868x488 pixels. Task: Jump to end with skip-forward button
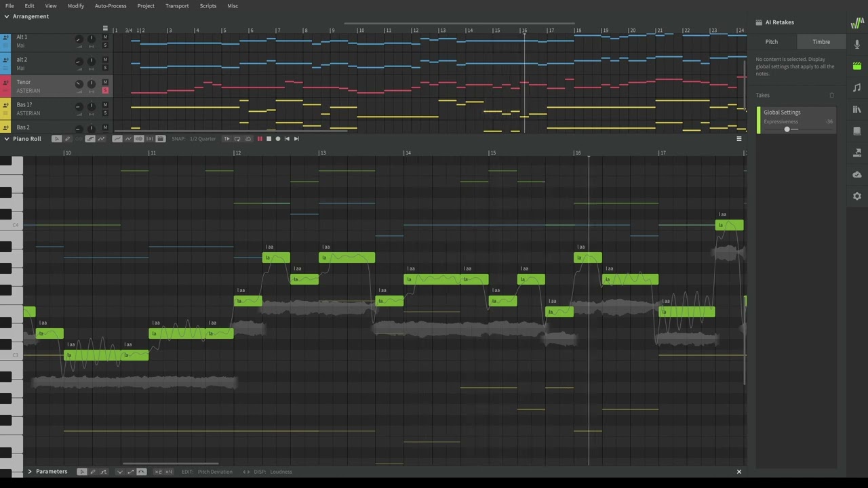pos(296,139)
